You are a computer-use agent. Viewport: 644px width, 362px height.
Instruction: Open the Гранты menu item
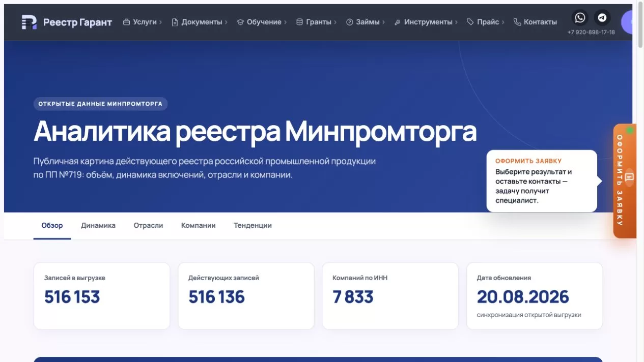(319, 22)
